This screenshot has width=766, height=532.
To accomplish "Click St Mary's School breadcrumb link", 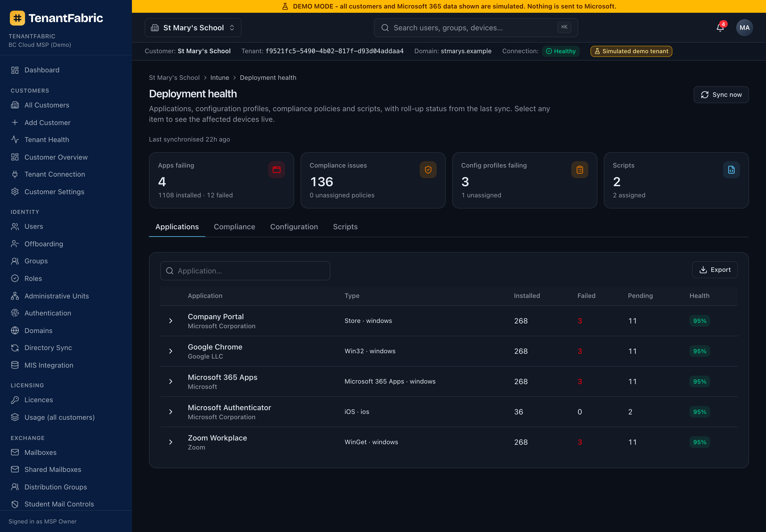I will (174, 78).
